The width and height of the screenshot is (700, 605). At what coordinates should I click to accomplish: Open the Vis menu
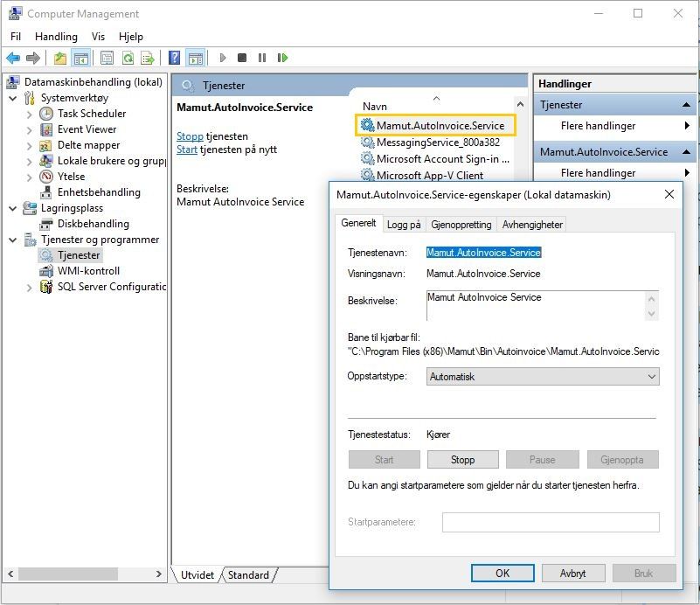(98, 37)
